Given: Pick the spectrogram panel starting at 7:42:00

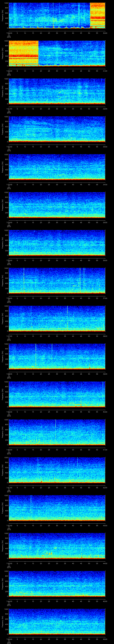Looking at the screenshot, I should click(57, 508).
